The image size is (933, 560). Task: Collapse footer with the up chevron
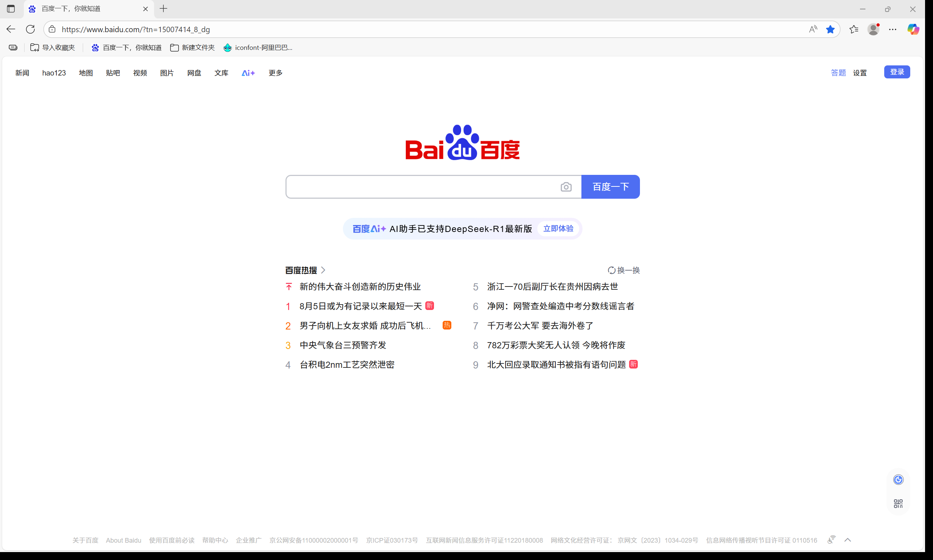[x=848, y=540]
